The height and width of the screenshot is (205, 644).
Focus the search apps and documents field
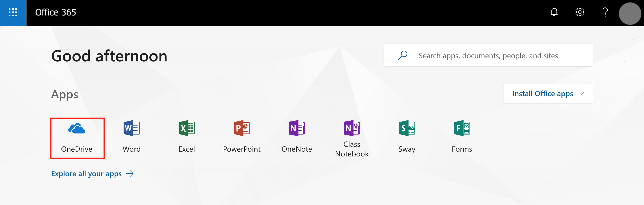tap(488, 55)
